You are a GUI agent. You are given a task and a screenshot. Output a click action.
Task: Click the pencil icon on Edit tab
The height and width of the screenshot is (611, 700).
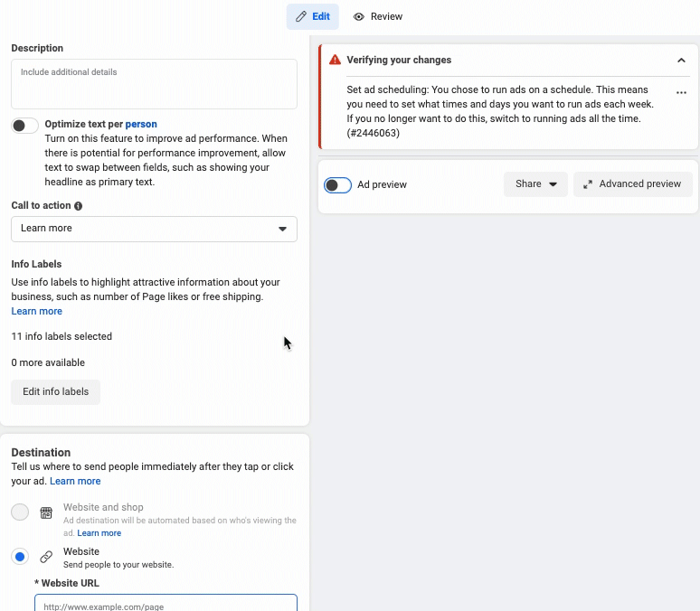tap(301, 16)
